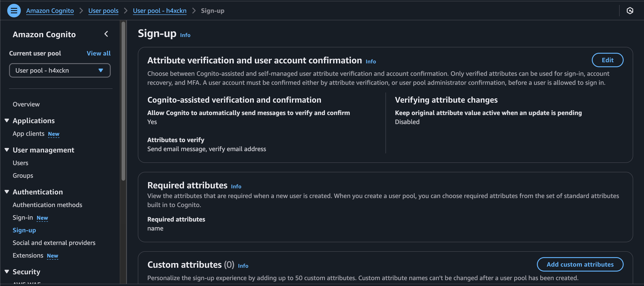Follow the Amazon Cognito breadcrumb link
The image size is (644, 286).
point(50,11)
